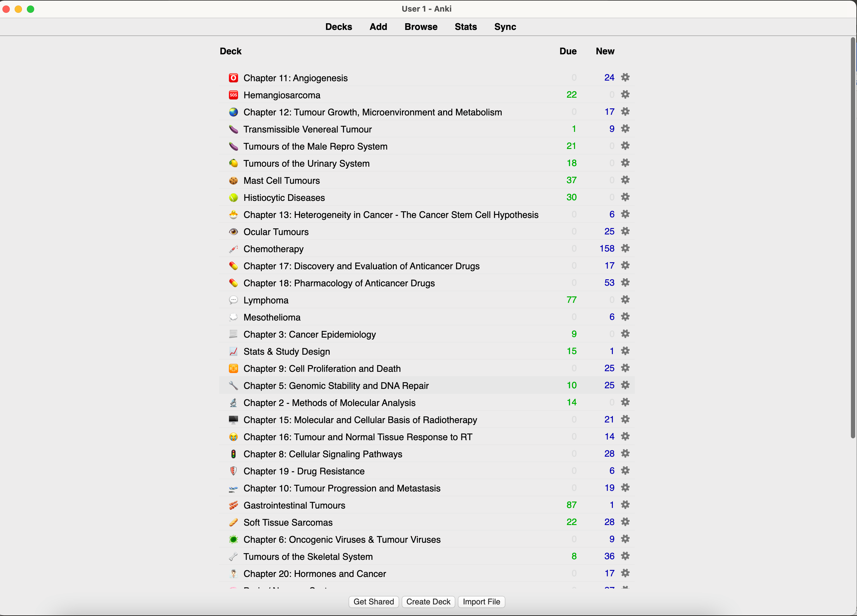Open Chapter 9: Cell Proliferation and Death
The height and width of the screenshot is (616, 857).
click(x=322, y=368)
